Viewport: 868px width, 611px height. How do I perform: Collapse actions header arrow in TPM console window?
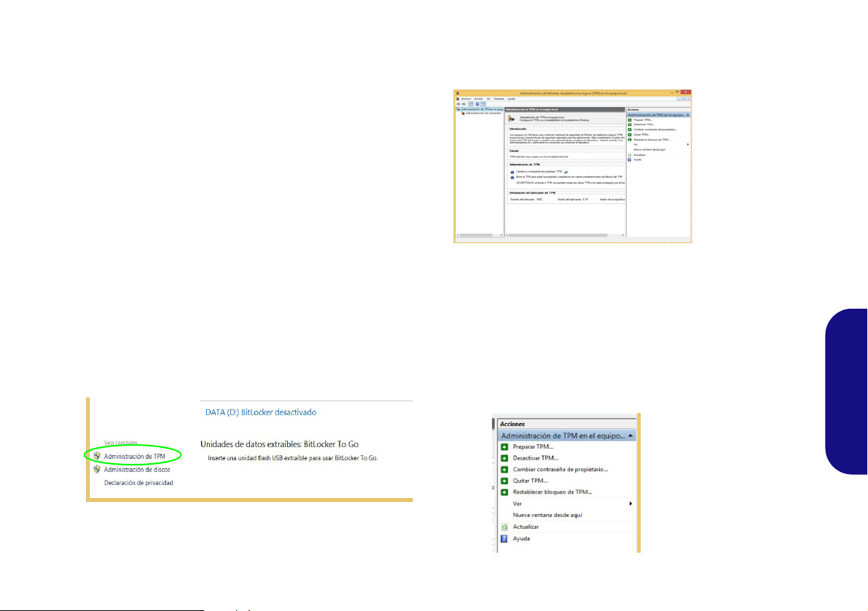click(688, 115)
